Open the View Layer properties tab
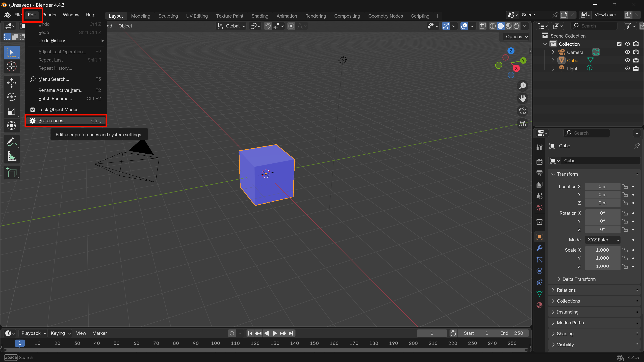Viewport: 644px width, 362px height. [539, 185]
